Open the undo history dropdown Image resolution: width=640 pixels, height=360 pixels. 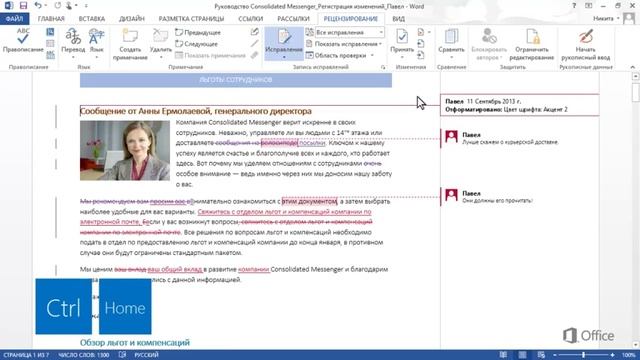(x=45, y=6)
